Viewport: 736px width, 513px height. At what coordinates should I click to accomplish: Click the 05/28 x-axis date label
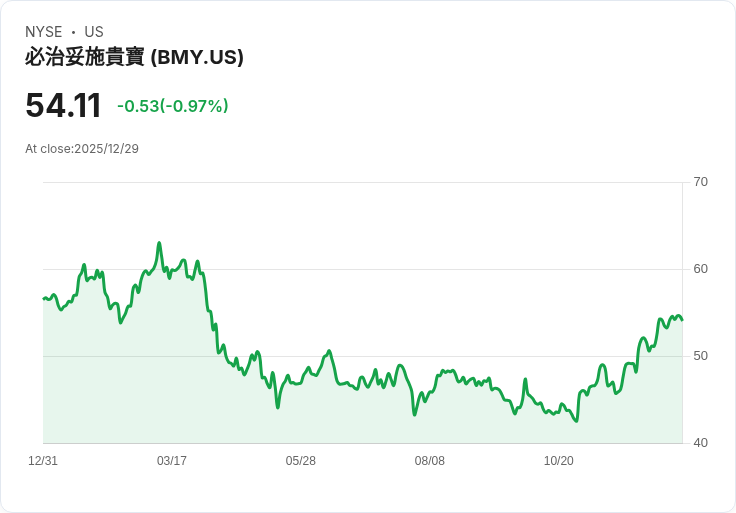(300, 461)
